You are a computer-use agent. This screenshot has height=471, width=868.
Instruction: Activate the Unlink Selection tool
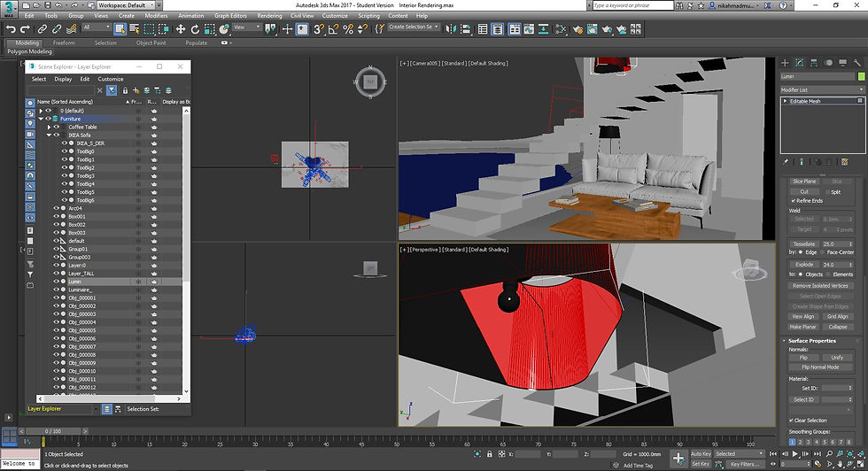(56, 29)
